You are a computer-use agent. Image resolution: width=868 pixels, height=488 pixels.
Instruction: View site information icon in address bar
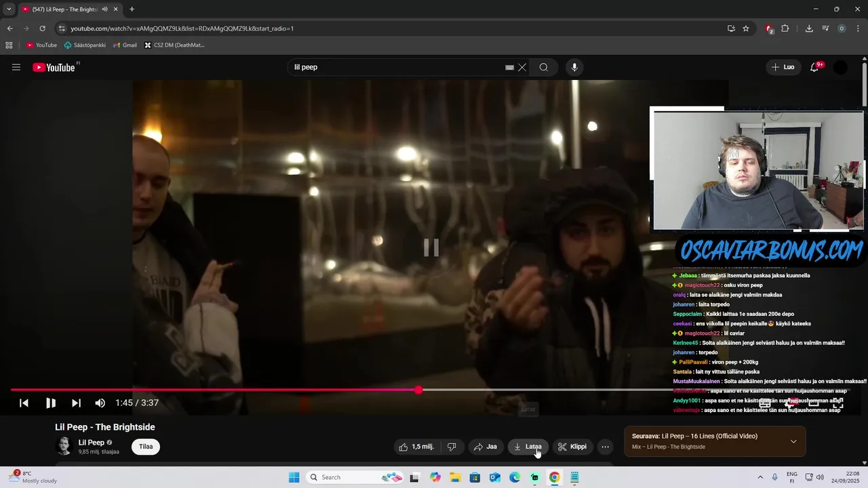tap(62, 28)
